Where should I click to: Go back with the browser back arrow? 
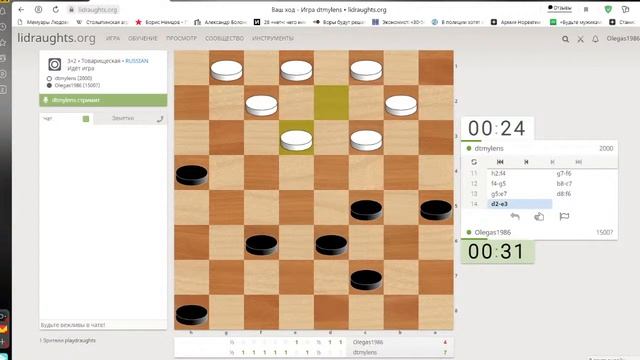pos(21,9)
